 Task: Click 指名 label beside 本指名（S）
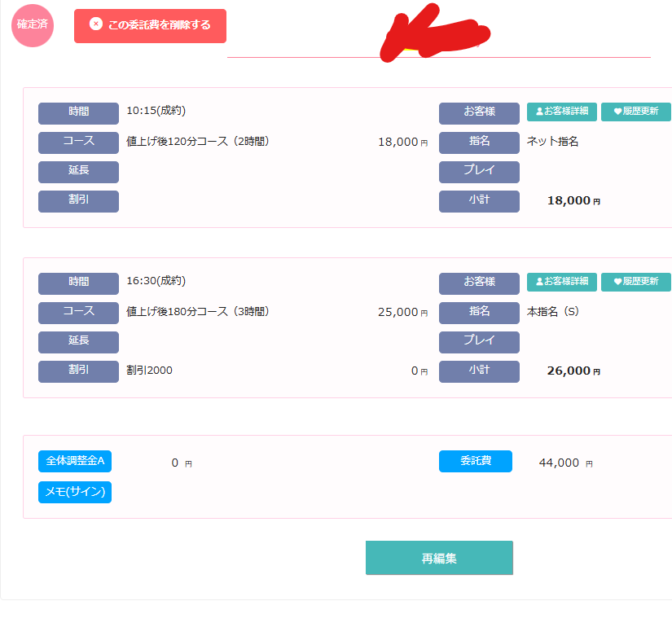(x=479, y=312)
